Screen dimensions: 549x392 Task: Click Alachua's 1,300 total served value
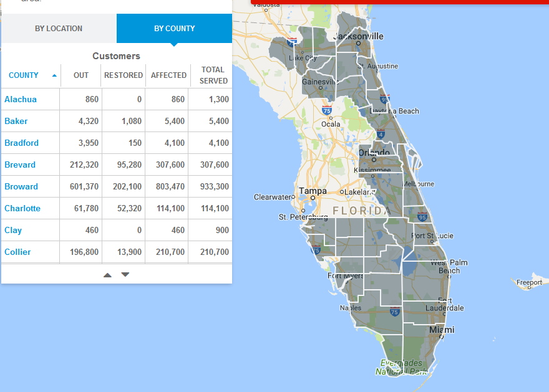(219, 99)
